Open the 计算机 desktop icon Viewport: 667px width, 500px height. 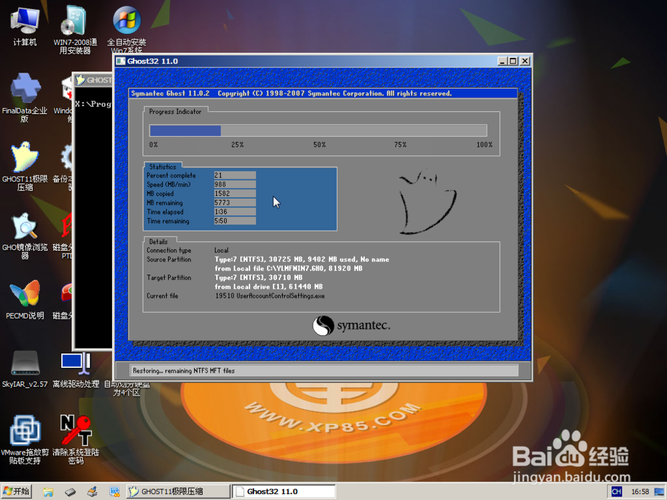pyautogui.click(x=24, y=26)
